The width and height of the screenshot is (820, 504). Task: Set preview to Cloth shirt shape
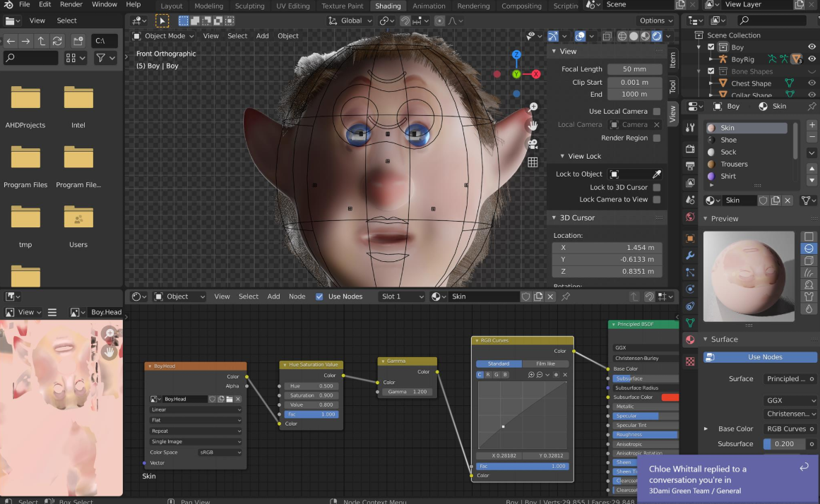[x=809, y=296]
